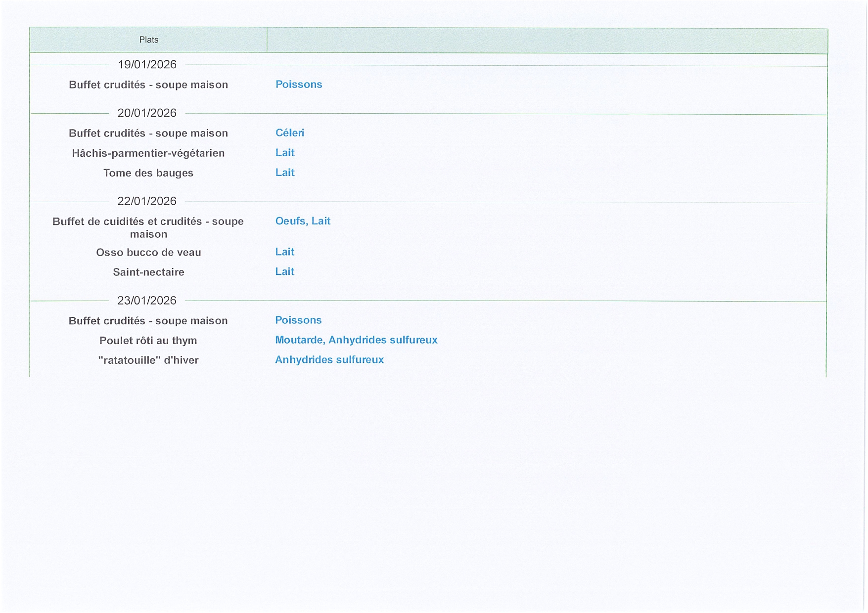Click the 22/01/2026 date heading
Image resolution: width=868 pixels, height=613 pixels.
click(x=147, y=201)
